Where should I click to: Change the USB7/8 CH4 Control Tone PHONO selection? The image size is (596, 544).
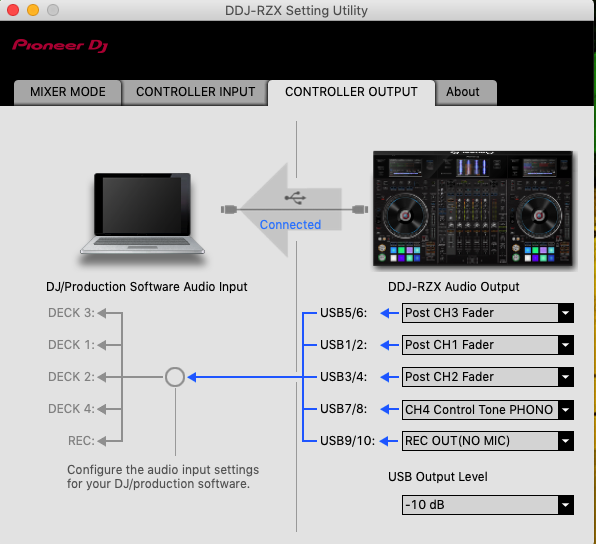coord(488,409)
